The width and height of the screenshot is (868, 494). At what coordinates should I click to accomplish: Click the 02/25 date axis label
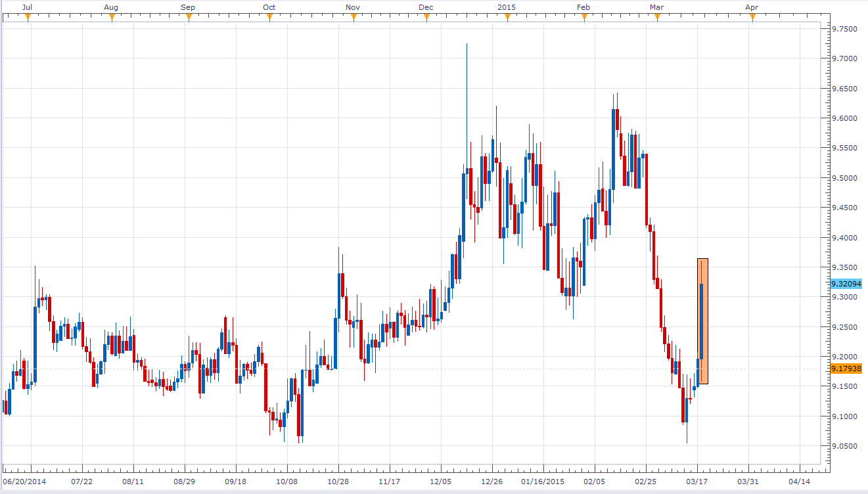(x=646, y=482)
